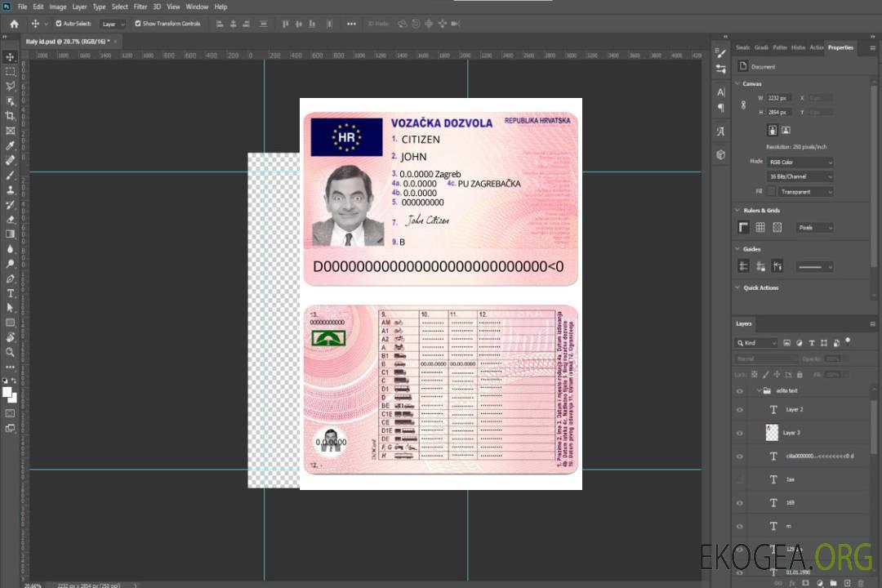Open the guide line style dropdown
Image resolution: width=882 pixels, height=588 pixels.
click(x=814, y=267)
